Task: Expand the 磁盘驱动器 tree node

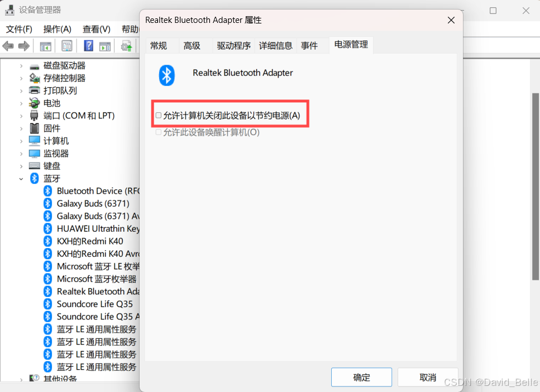Action: tap(21, 66)
